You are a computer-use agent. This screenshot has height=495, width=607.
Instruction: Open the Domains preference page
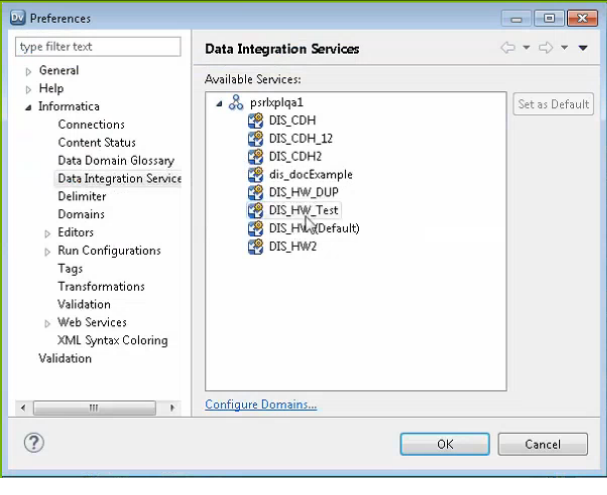point(81,214)
